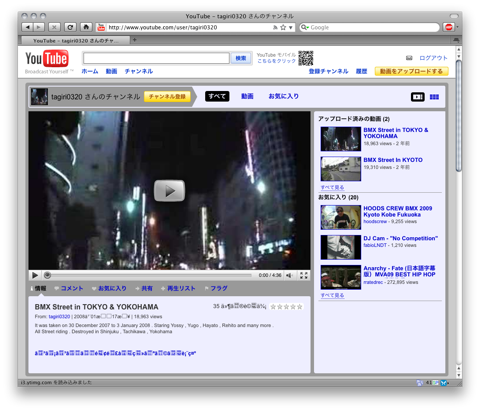The width and height of the screenshot is (480, 411).
Task: Click the hoodscrew uploader link
Action: [375, 221]
